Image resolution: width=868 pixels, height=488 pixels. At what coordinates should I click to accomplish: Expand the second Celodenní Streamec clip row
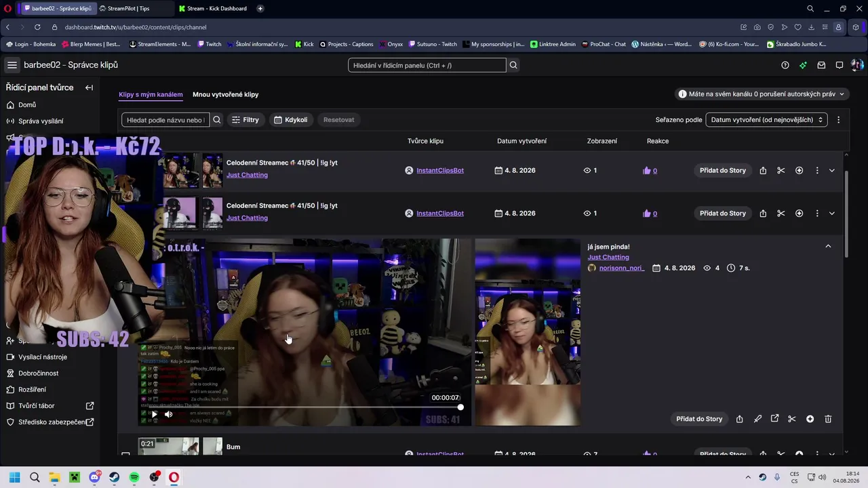(x=832, y=213)
